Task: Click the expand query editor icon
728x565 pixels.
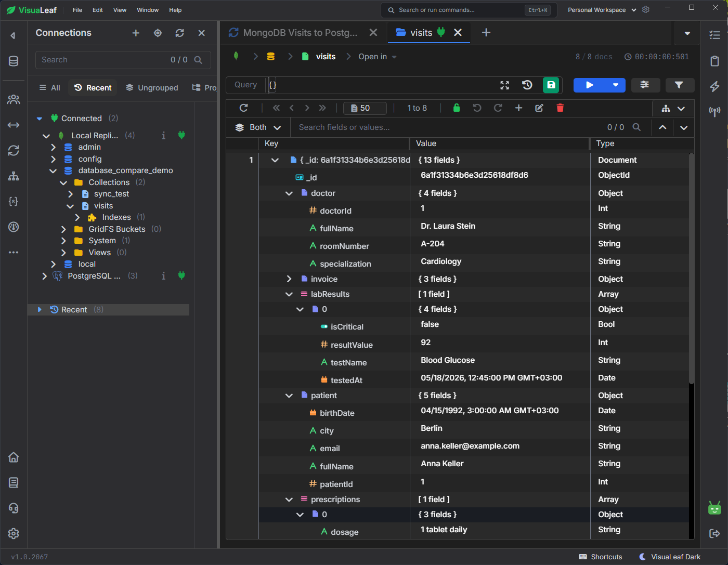Action: [x=504, y=85]
